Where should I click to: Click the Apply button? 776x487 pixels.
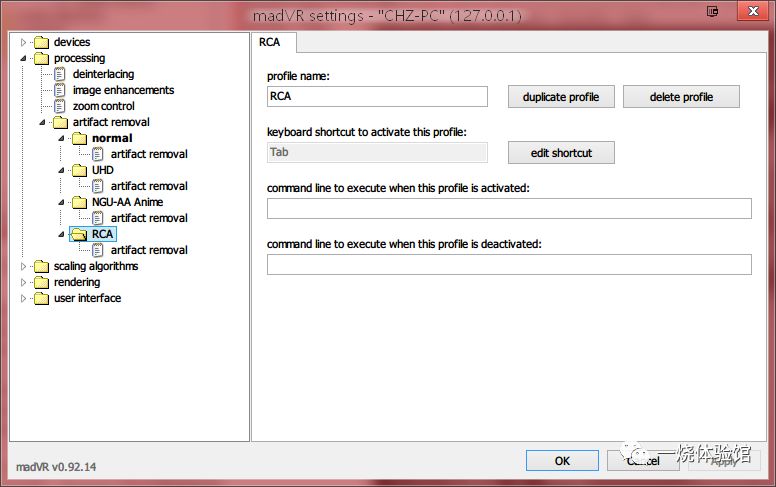(724, 461)
